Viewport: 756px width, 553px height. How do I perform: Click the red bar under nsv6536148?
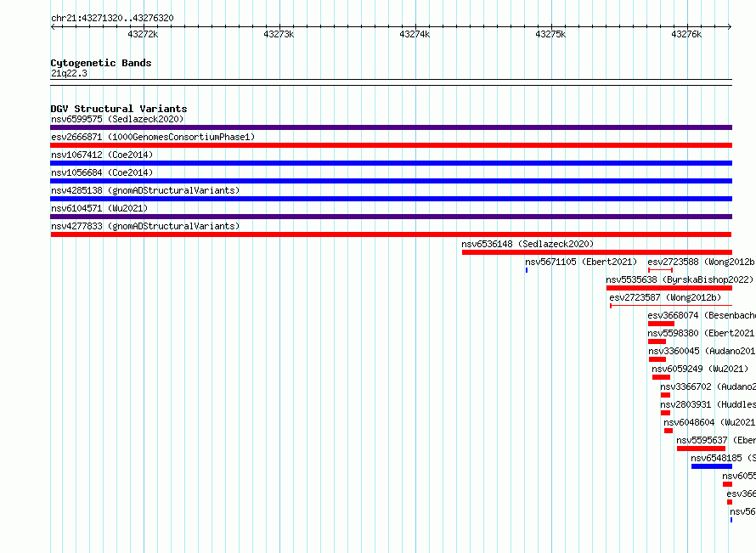[x=597, y=252]
